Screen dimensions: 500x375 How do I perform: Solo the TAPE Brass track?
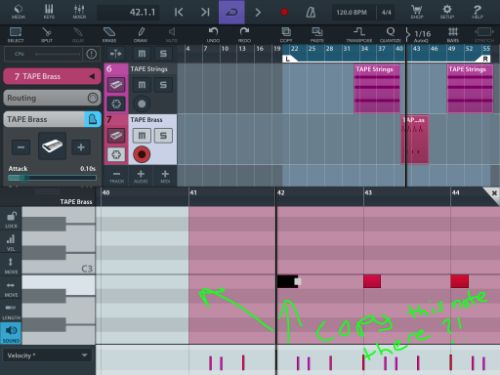tap(163, 135)
